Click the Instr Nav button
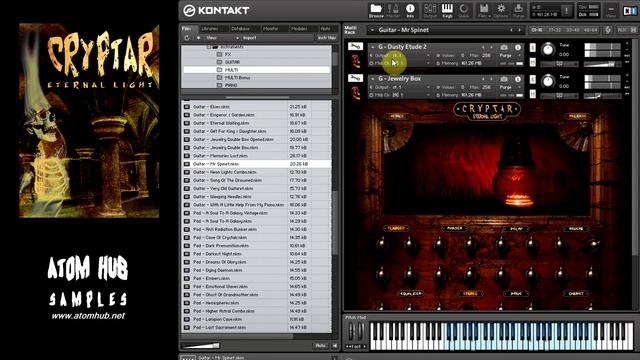Image resolution: width=640 pixels, height=360 pixels. pos(327,38)
